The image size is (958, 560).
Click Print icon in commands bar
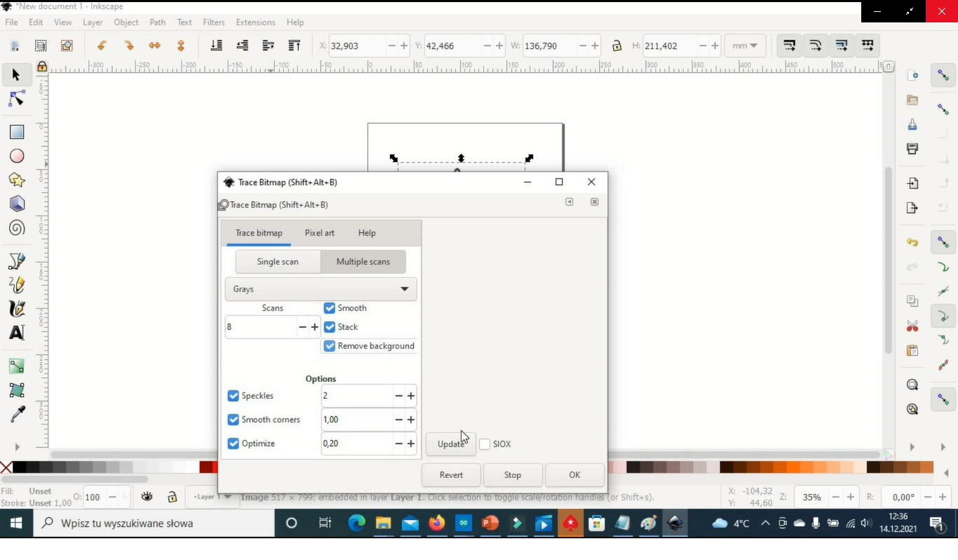pos(912,149)
